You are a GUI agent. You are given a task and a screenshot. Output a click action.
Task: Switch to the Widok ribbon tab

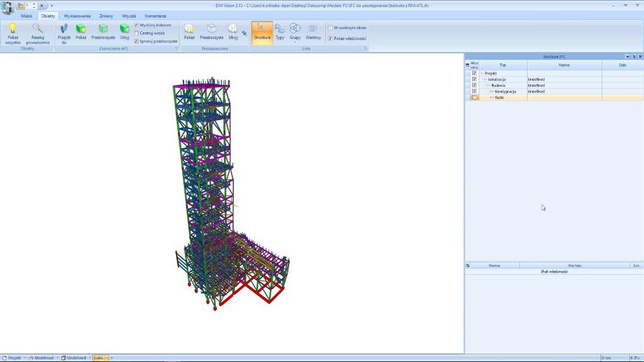[x=26, y=16]
